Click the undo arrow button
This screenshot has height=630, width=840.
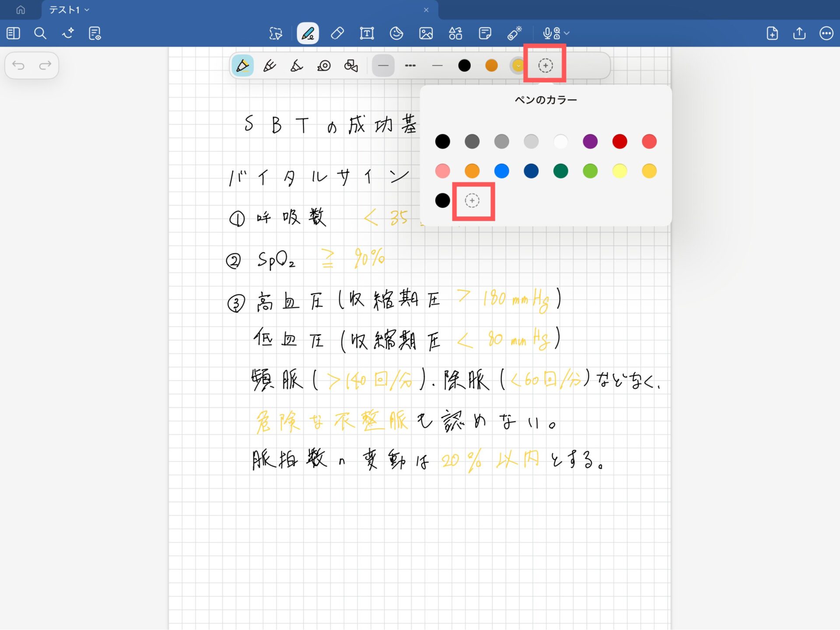[x=19, y=66]
